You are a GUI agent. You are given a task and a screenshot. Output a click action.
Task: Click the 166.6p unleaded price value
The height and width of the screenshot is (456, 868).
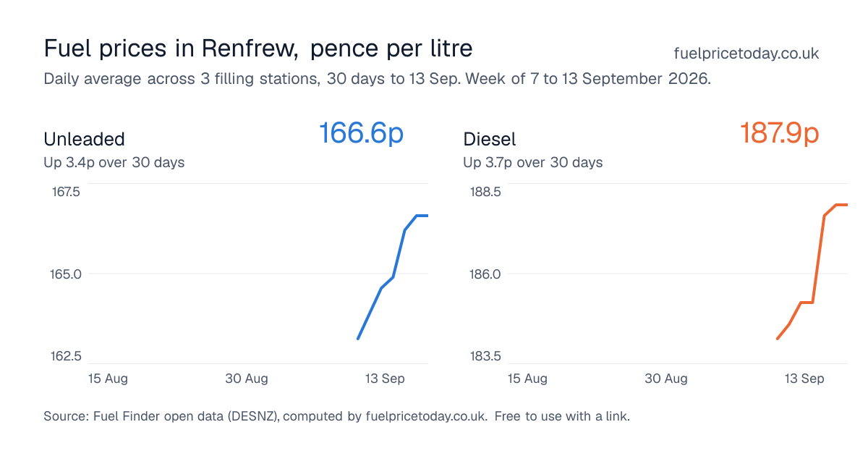361,133
